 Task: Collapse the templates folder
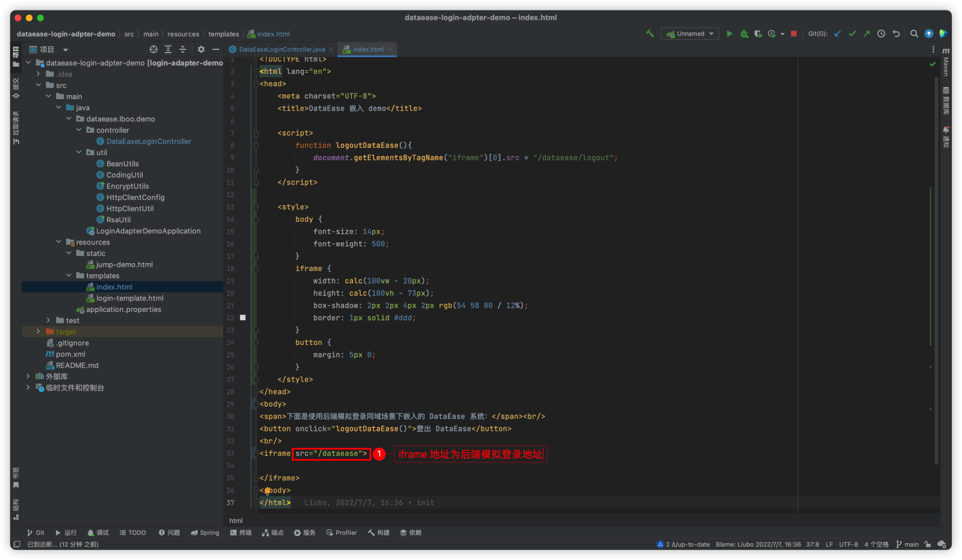point(69,275)
